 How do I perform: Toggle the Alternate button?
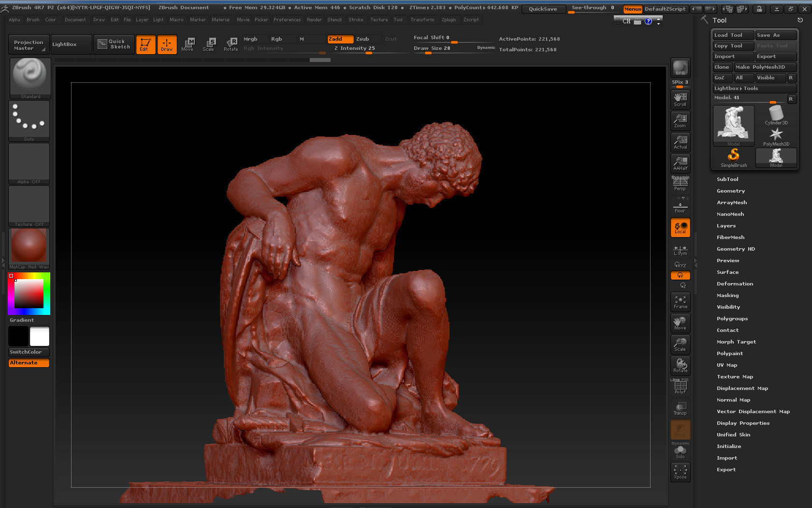[29, 362]
